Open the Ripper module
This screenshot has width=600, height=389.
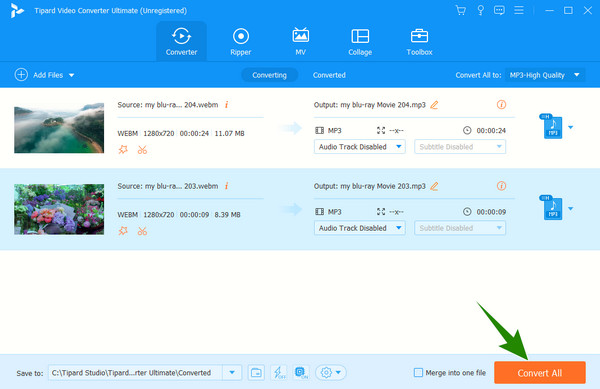coord(240,42)
